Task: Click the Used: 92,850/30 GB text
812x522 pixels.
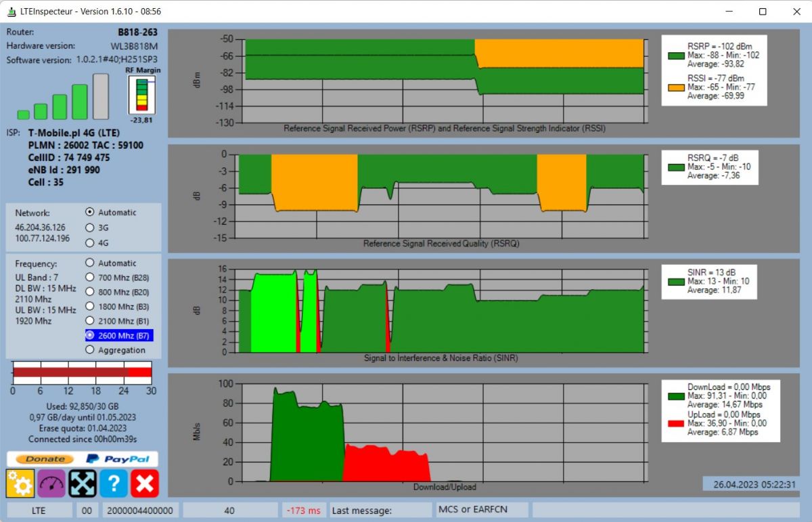Action: tap(83, 406)
